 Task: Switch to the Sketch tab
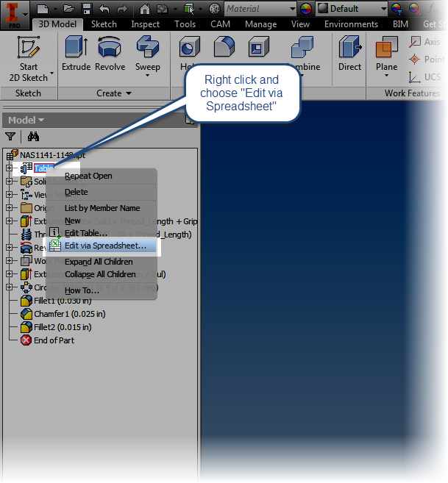tap(104, 24)
